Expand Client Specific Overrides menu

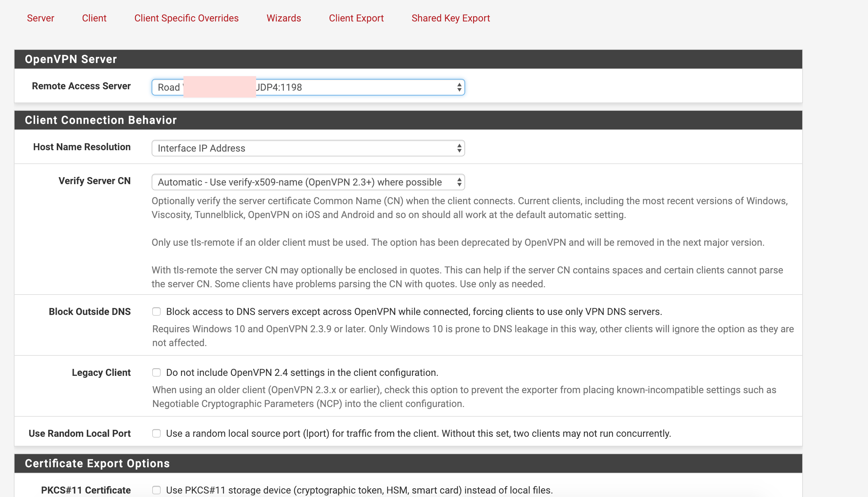pos(186,18)
